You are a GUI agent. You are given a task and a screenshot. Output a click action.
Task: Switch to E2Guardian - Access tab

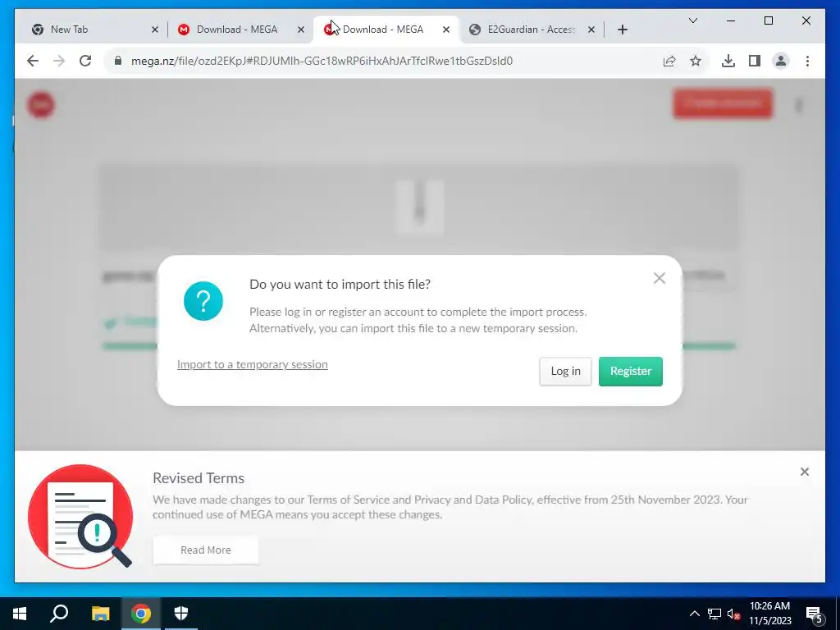pos(532,30)
